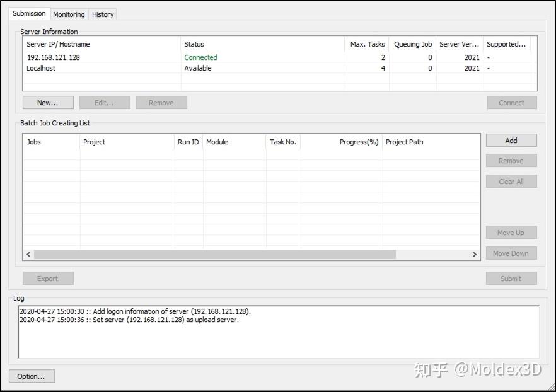Screen dimensions: 556x392
Task: Move the selected job down
Action: pyautogui.click(x=511, y=253)
